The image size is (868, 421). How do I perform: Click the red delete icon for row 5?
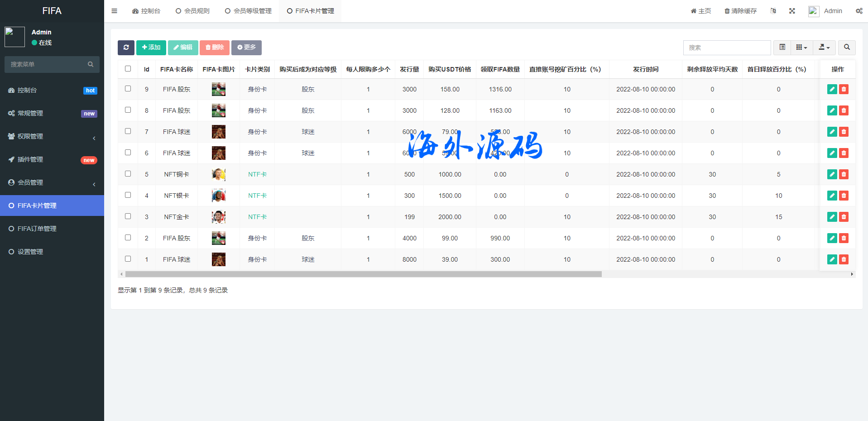coord(844,174)
